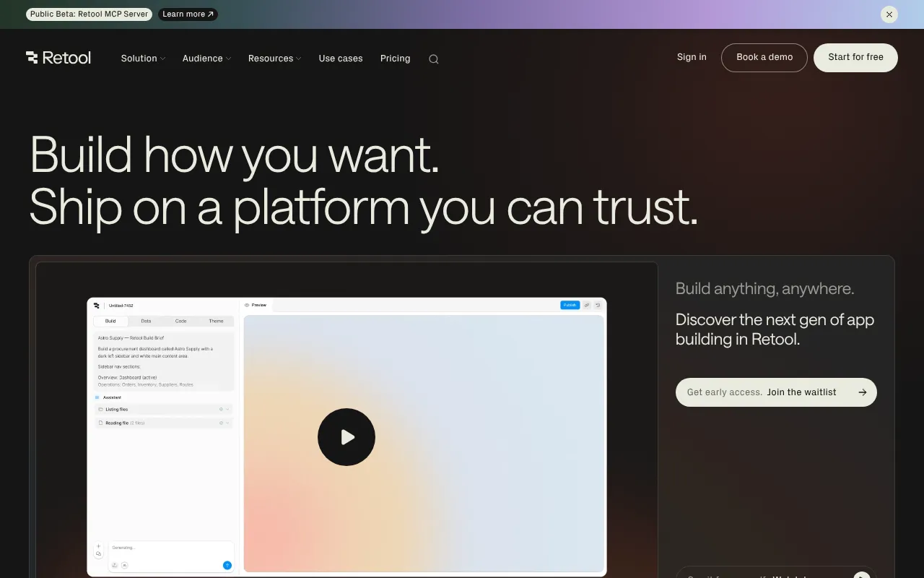Expand the Reading file row chevron
This screenshot has height=578, width=924.
(227, 423)
